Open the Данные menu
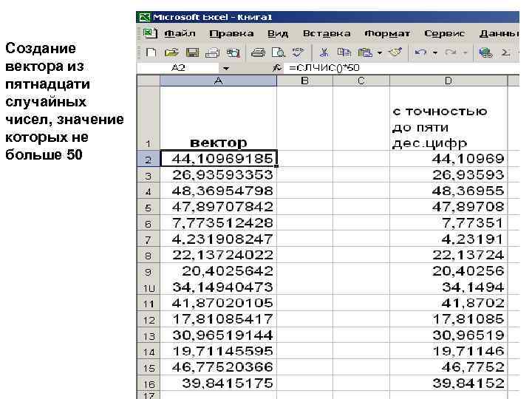This screenshot has height=399, width=532. pyautogui.click(x=499, y=33)
